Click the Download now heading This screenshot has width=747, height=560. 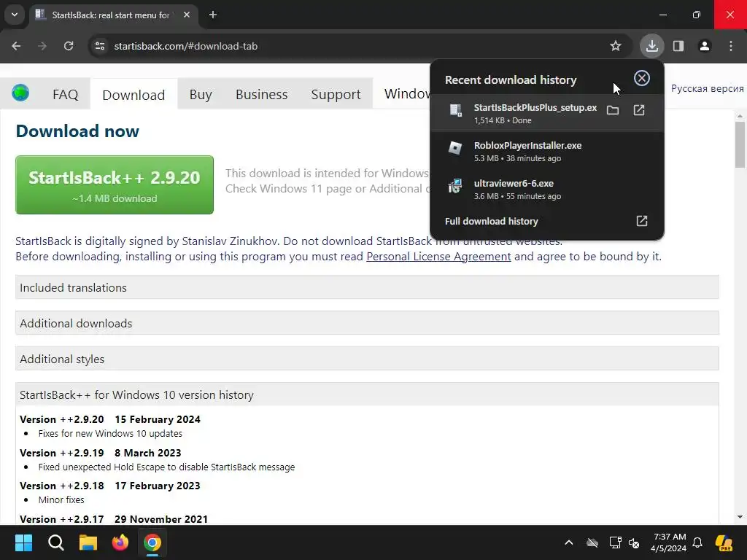(77, 131)
